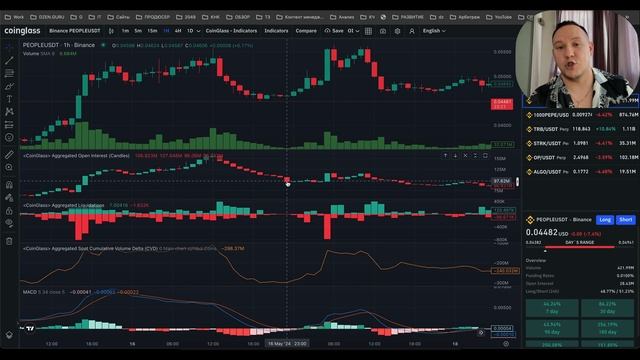Open object tree at sidebar bottom
Screen dimensions: 640x360
pos(9,335)
